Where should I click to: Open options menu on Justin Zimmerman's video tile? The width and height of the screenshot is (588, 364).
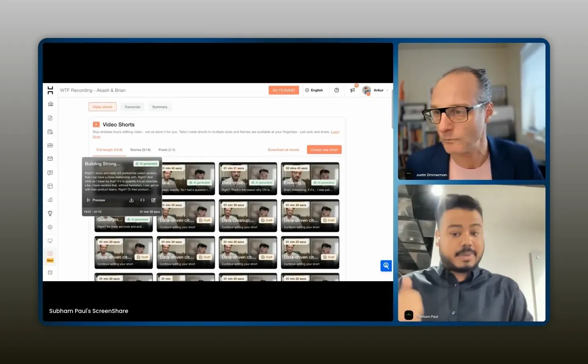coord(408,173)
